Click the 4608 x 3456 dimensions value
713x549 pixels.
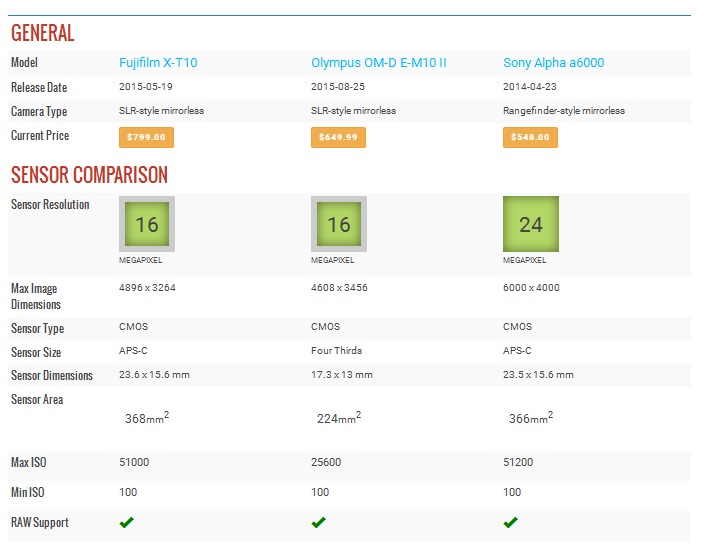click(x=339, y=288)
